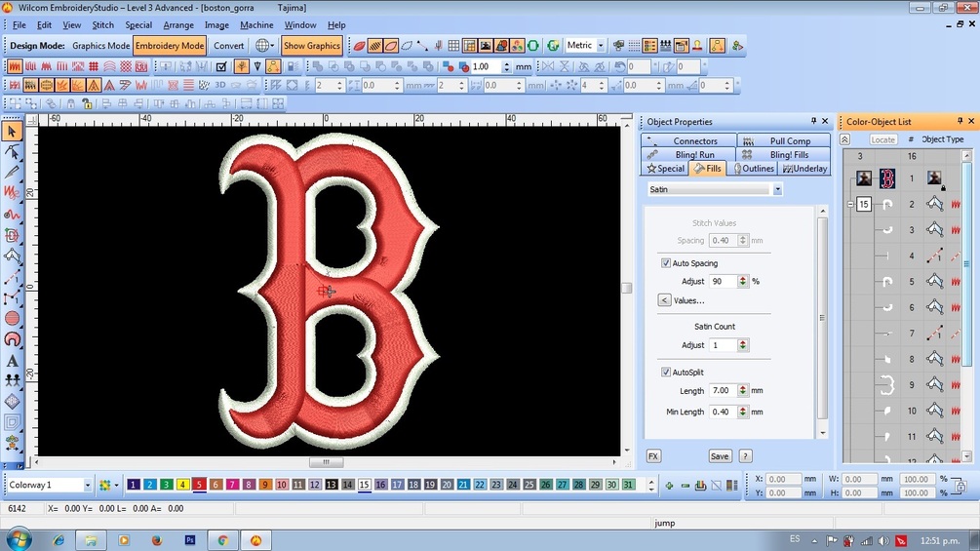Click the Locate button in Color-Object List
Viewport: 980px width, 551px height.
(x=883, y=139)
